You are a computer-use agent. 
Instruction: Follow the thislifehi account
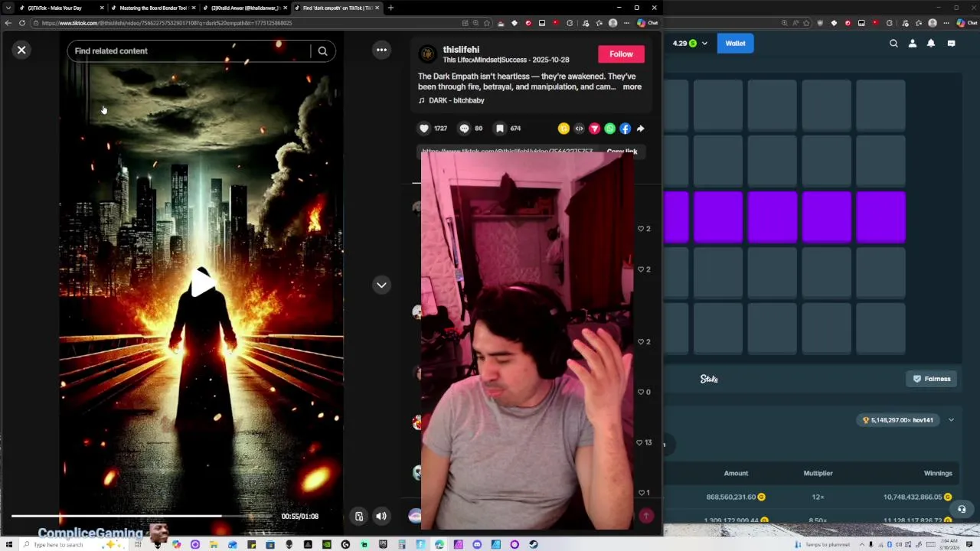click(x=621, y=54)
